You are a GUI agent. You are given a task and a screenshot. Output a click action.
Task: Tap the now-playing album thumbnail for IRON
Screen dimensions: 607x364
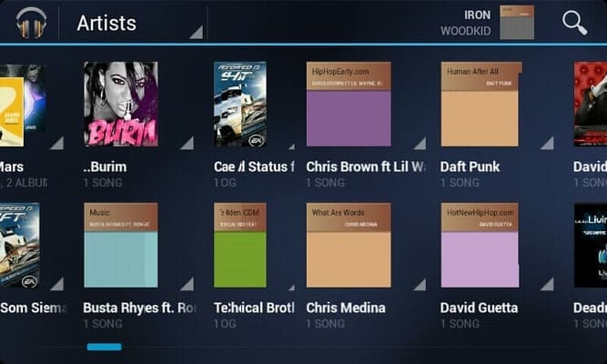(517, 22)
